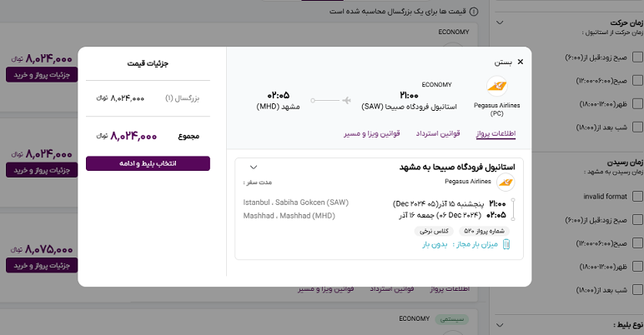Viewport: 644px width, 335px height.
Task: Click the مدت سفر label
Action: [258, 182]
